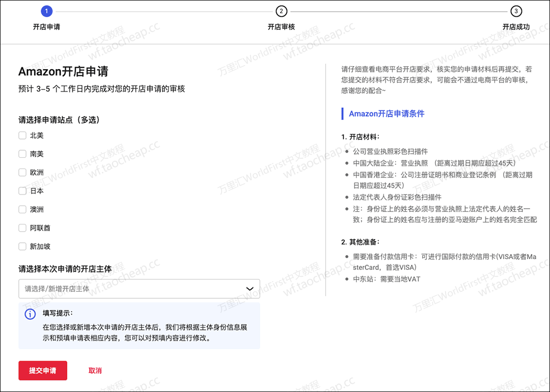Click the chevron arrow of 开店主体 selector
The height and width of the screenshot is (392, 550).
pyautogui.click(x=250, y=289)
